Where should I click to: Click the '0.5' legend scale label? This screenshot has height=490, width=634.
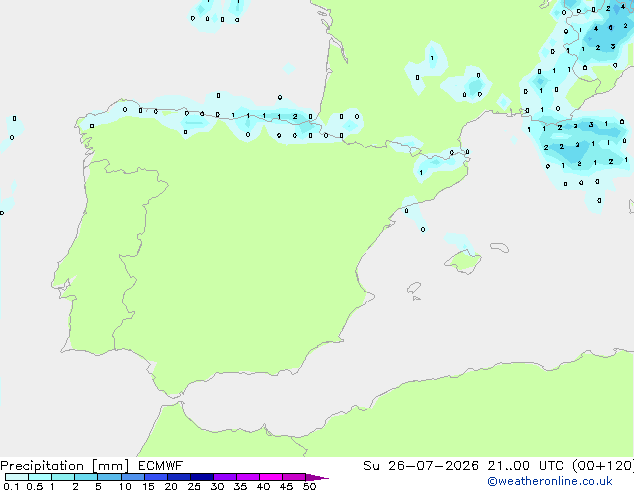pos(35,486)
